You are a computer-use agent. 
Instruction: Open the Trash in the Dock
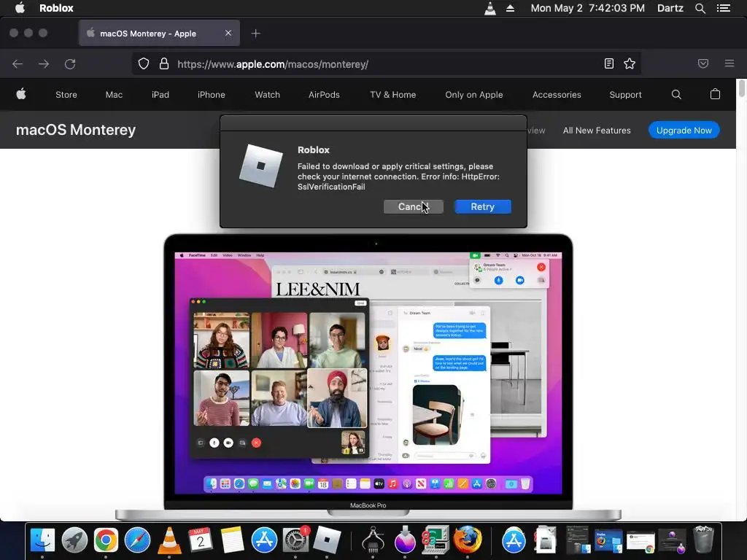click(x=703, y=540)
